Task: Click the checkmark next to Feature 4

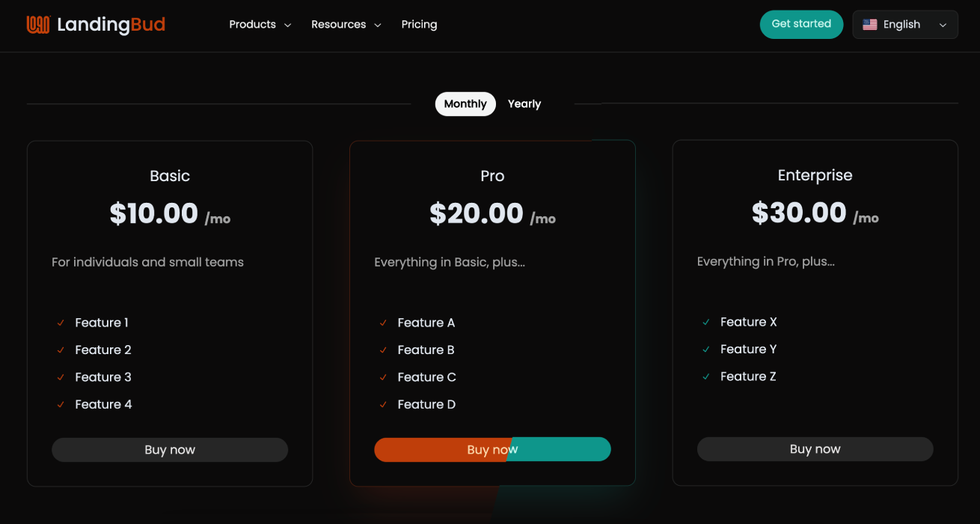Action: click(x=61, y=404)
